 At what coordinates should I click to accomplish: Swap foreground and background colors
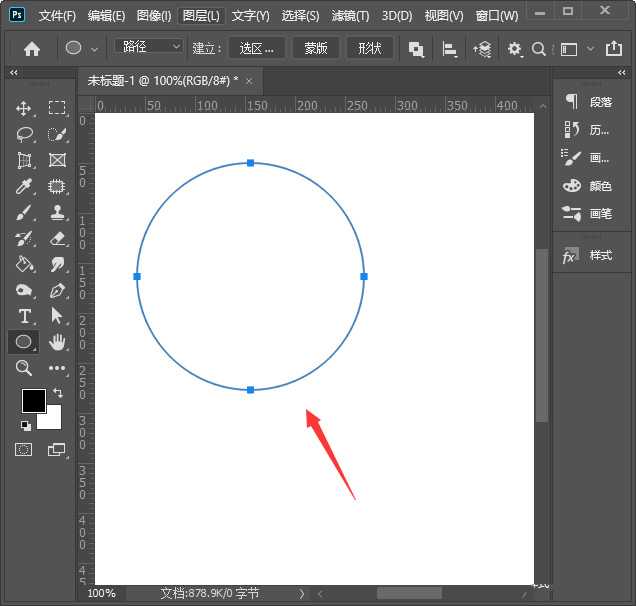pyautogui.click(x=57, y=393)
